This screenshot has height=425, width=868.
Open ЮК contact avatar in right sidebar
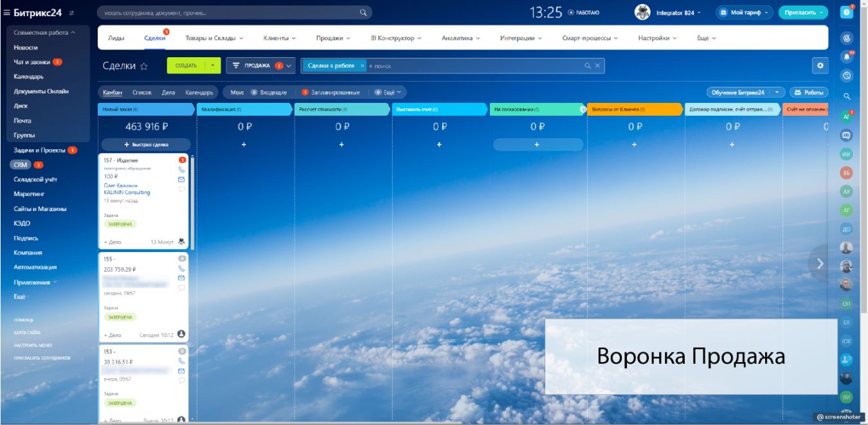(x=847, y=341)
